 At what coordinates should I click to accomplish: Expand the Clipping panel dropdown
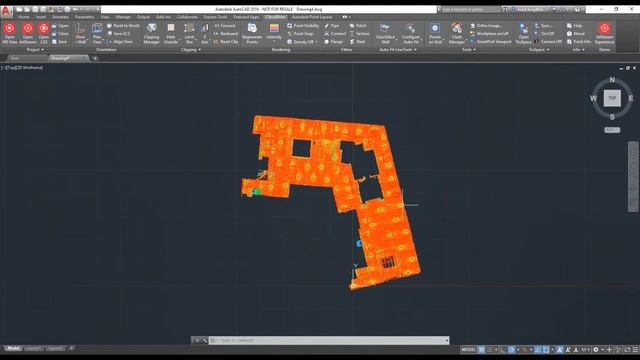pos(191,50)
